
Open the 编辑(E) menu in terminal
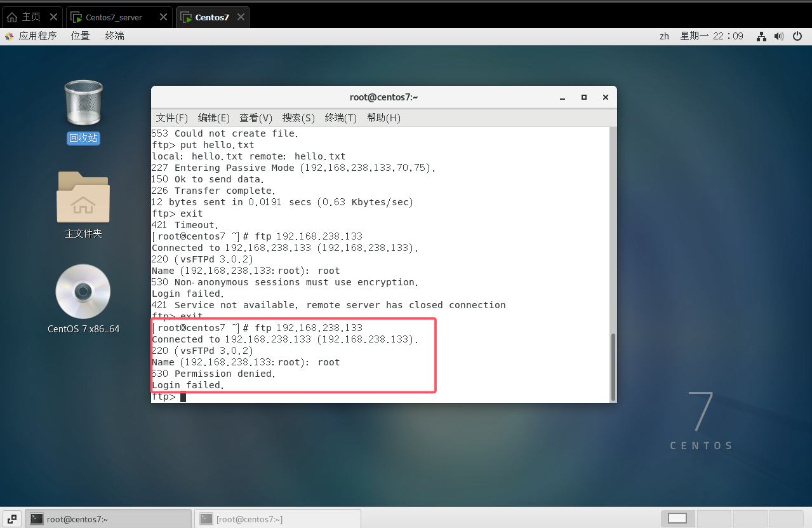(x=214, y=118)
